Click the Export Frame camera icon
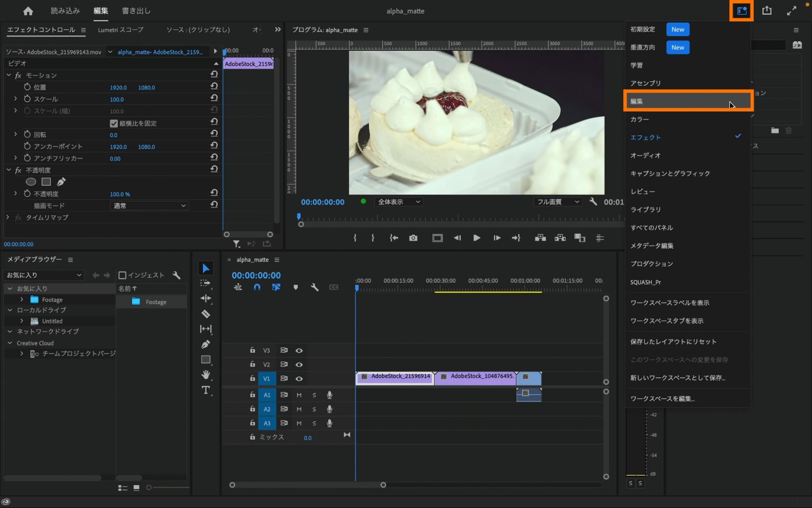 point(413,238)
